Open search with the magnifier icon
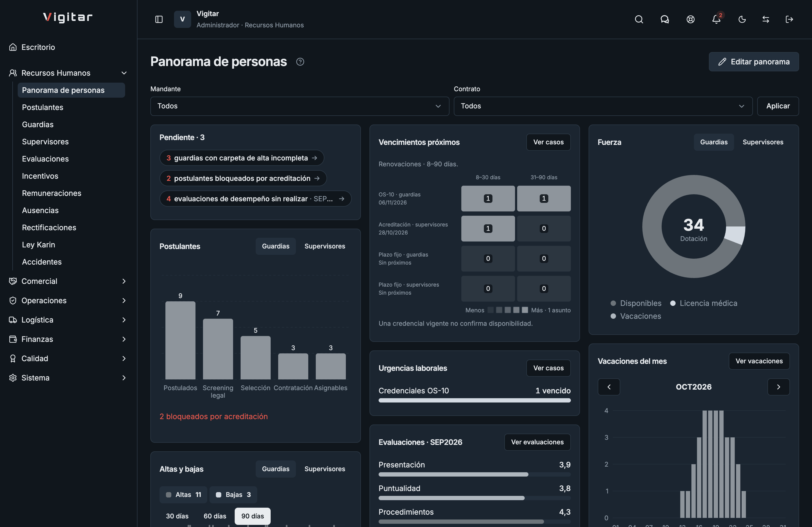812x527 pixels. pyautogui.click(x=639, y=19)
